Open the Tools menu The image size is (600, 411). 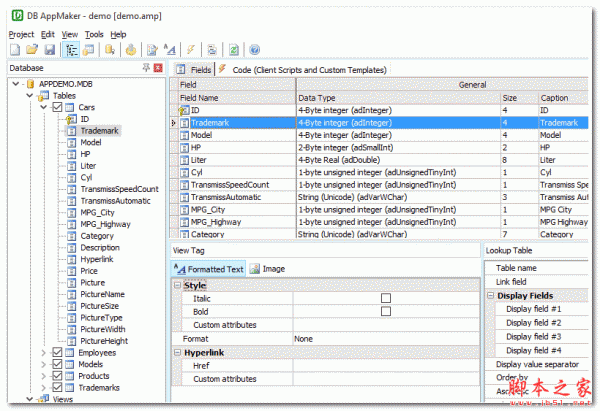94,34
